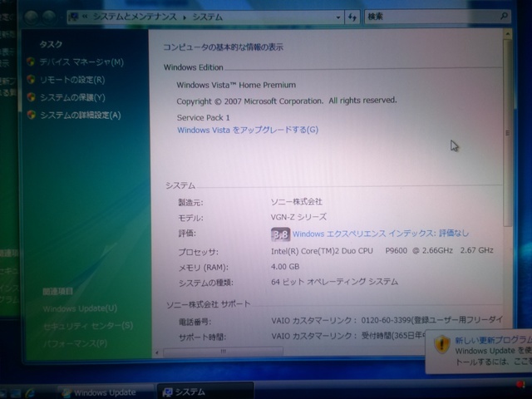
Task: Click ソニー株式会社 manufacturer value
Action: pyautogui.click(x=297, y=202)
